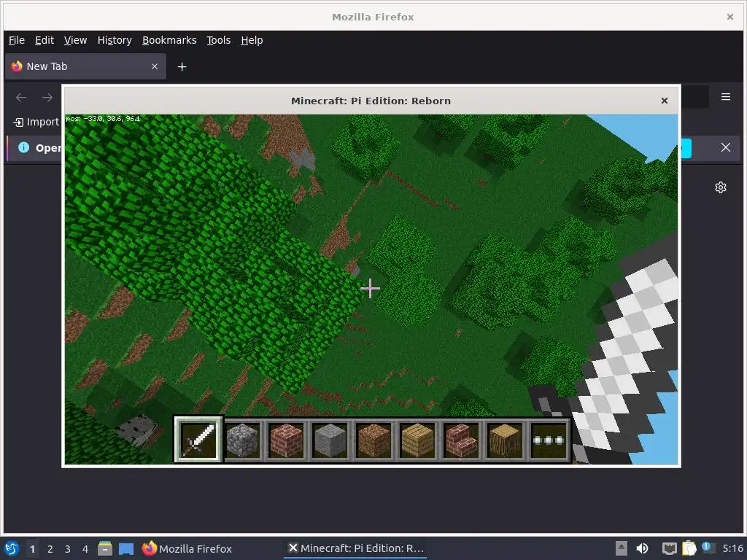
Task: Click show desktop icon in taskbar
Action: pos(126,549)
